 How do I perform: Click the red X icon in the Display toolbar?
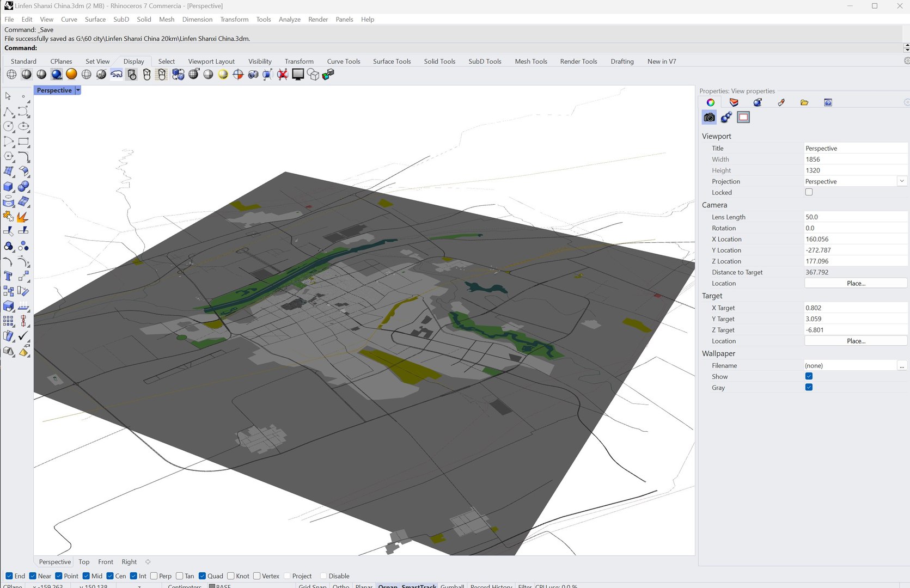282,75
